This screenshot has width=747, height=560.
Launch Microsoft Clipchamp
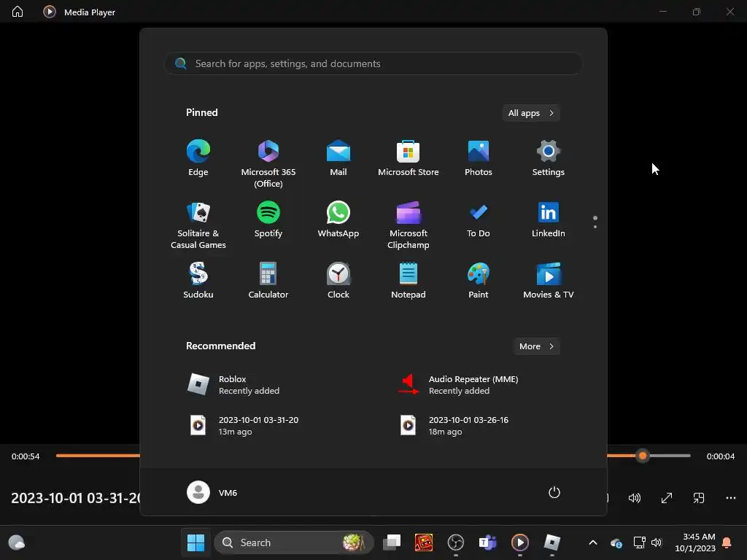pos(409,225)
